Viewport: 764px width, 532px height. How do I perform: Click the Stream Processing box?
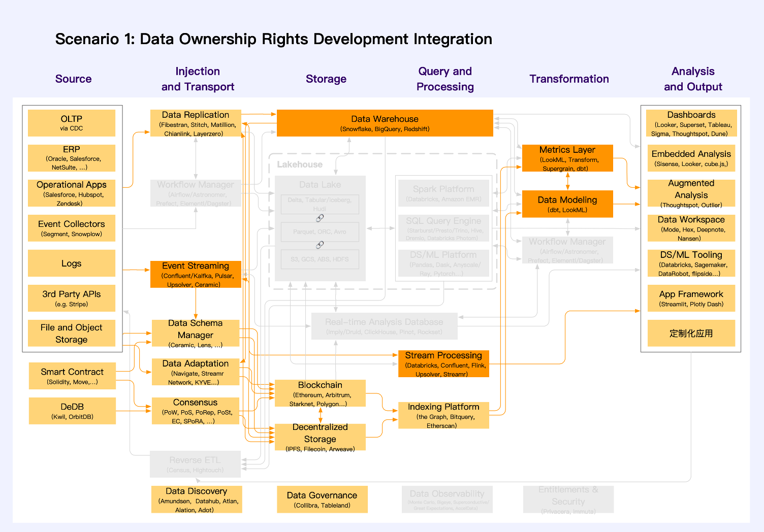click(x=443, y=364)
